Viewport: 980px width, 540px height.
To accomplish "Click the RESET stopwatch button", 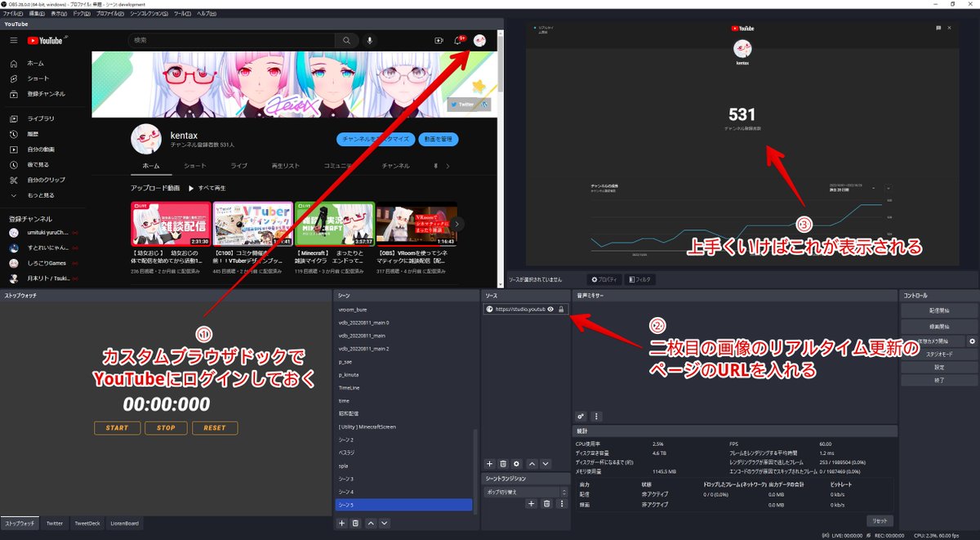I will click(x=215, y=428).
